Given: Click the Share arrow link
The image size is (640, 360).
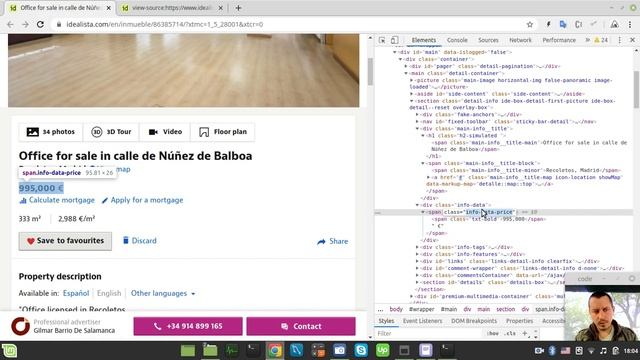Looking at the screenshot, I should [x=333, y=241].
